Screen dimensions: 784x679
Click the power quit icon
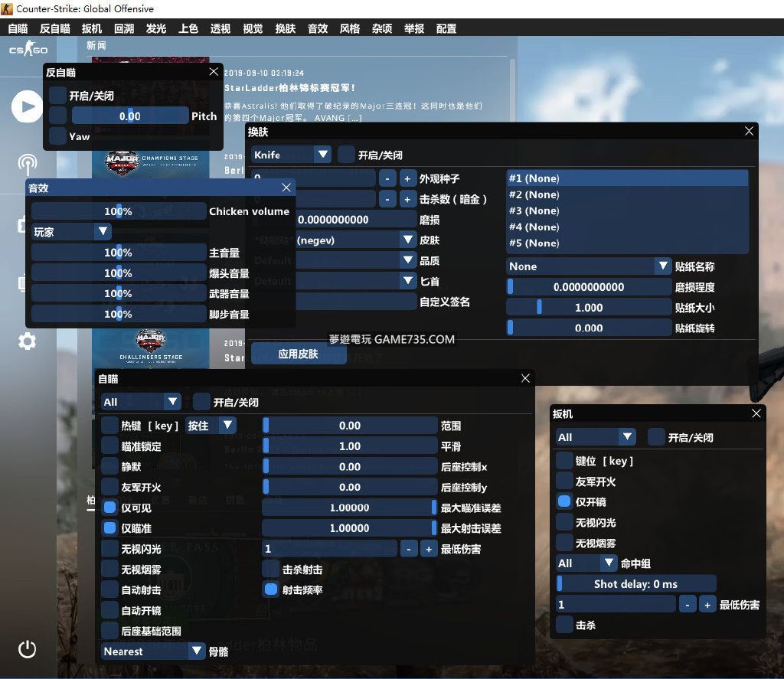click(x=27, y=650)
